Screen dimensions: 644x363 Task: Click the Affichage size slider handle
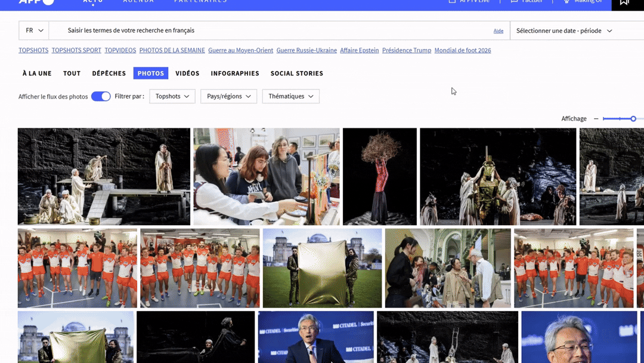pyautogui.click(x=633, y=119)
